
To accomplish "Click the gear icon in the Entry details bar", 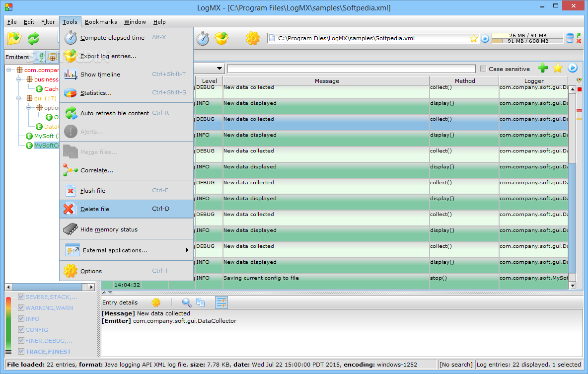I will click(156, 302).
